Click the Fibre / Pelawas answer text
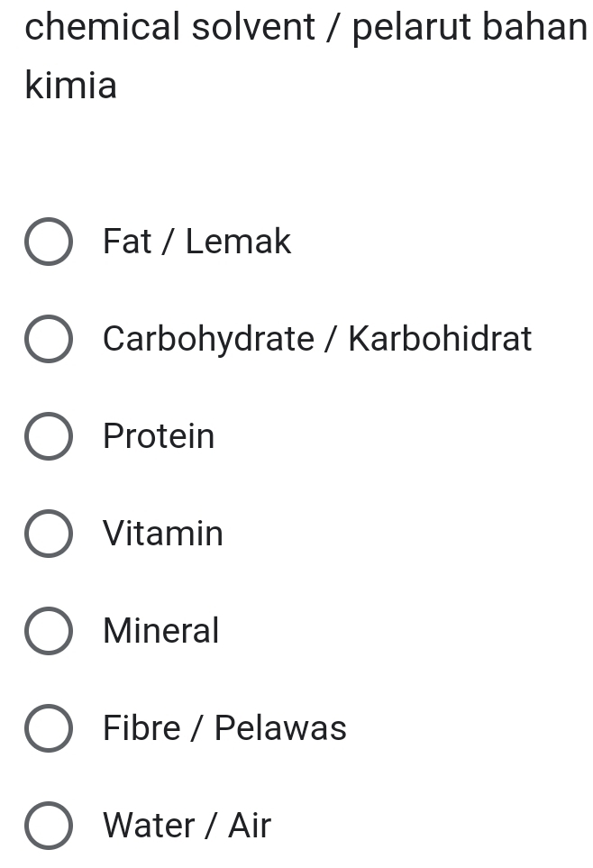 point(224,728)
